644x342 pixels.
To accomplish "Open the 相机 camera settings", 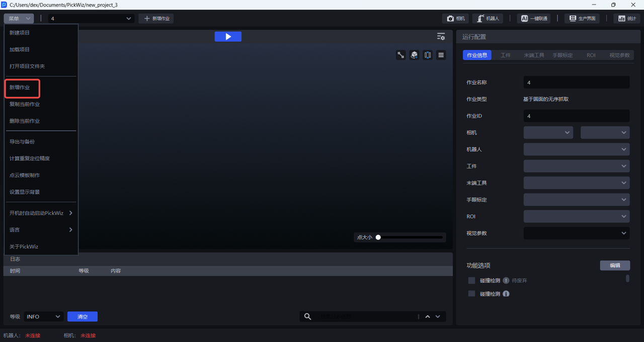I will [x=455, y=19].
